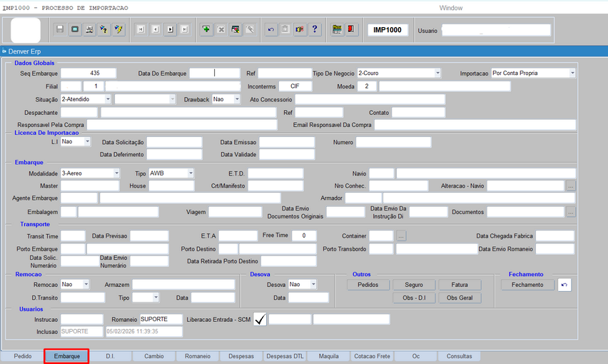This screenshot has height=364, width=608.
Task: Click the Pedidos button
Action: pyautogui.click(x=368, y=285)
